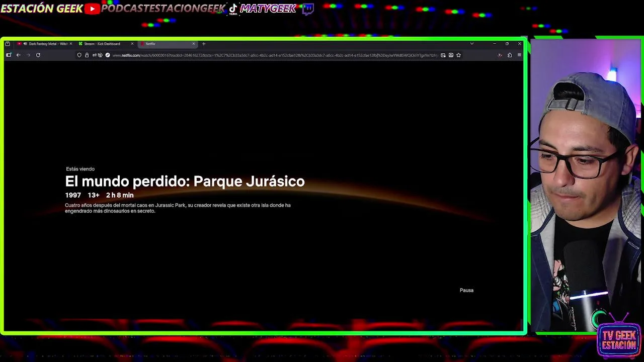Click the PODCASTESTACIONGEEK banner text
The width and height of the screenshot is (644, 362).
(164, 9)
